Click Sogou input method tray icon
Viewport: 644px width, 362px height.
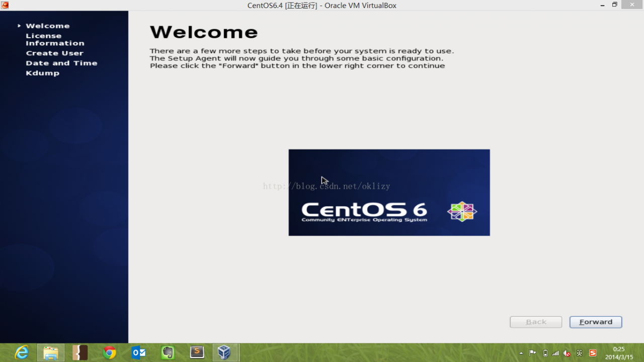click(x=593, y=353)
